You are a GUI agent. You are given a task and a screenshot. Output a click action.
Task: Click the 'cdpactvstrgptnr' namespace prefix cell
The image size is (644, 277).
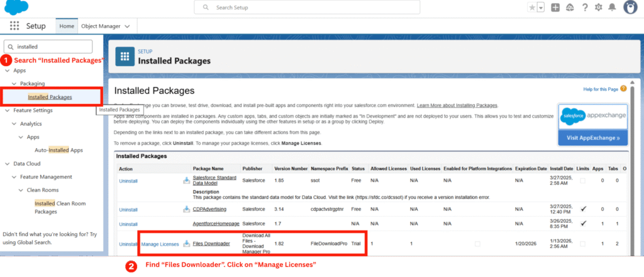click(x=328, y=209)
